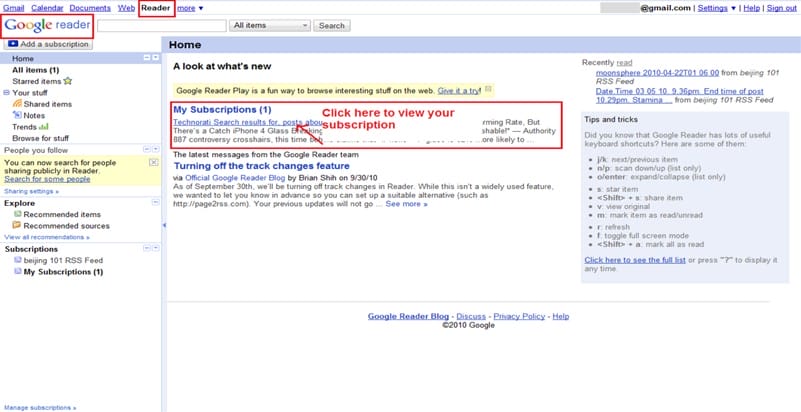
Task: Minimize the People you follow section
Action: coord(146,150)
